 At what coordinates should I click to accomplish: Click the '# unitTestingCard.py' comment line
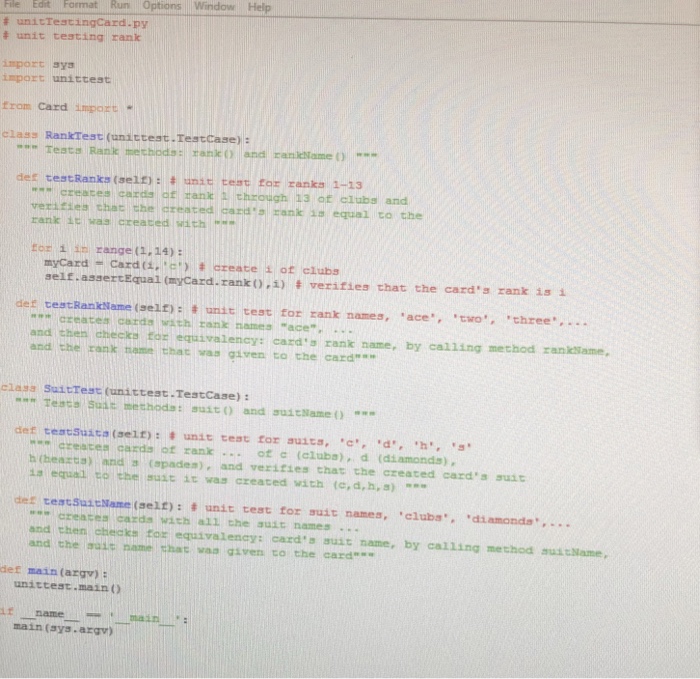(x=75, y=23)
